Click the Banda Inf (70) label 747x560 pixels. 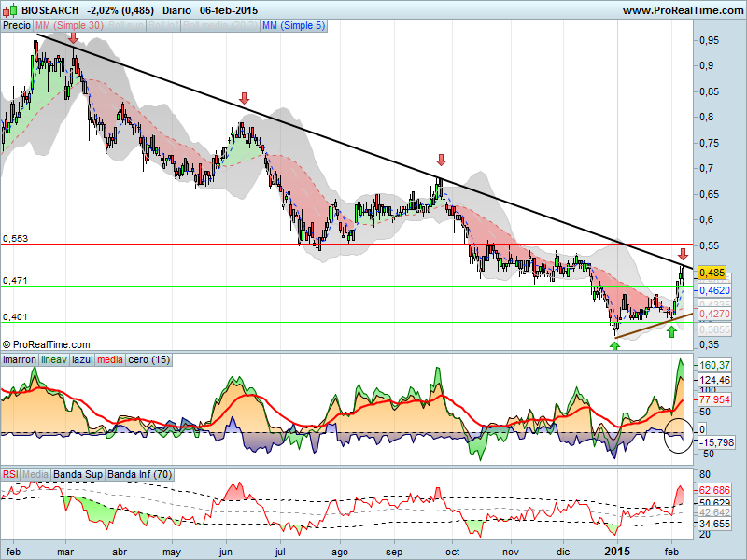point(139,474)
